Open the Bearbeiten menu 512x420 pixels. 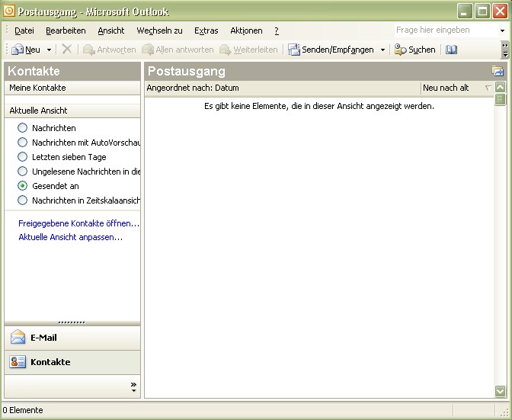tap(66, 30)
